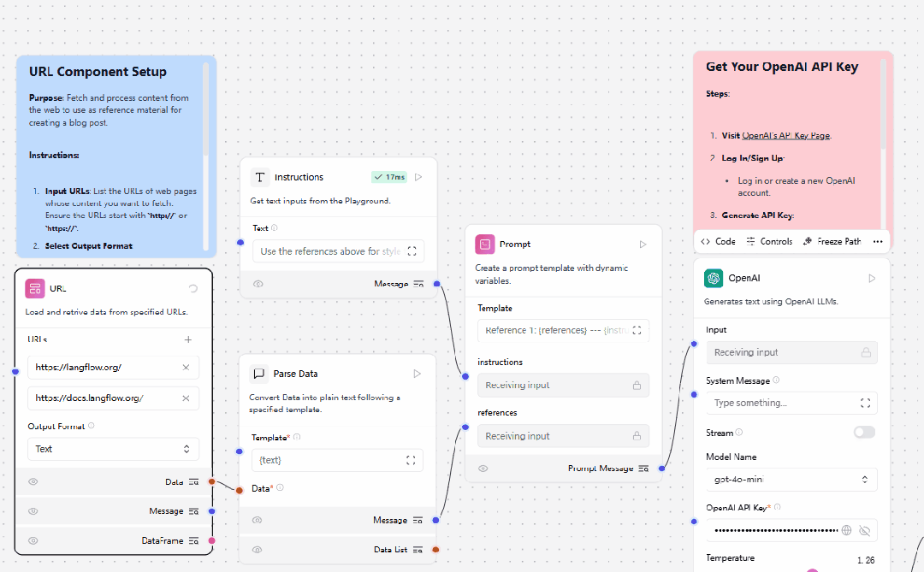924x572 pixels.
Task: Show hidden OpenAI API key
Action: (864, 530)
